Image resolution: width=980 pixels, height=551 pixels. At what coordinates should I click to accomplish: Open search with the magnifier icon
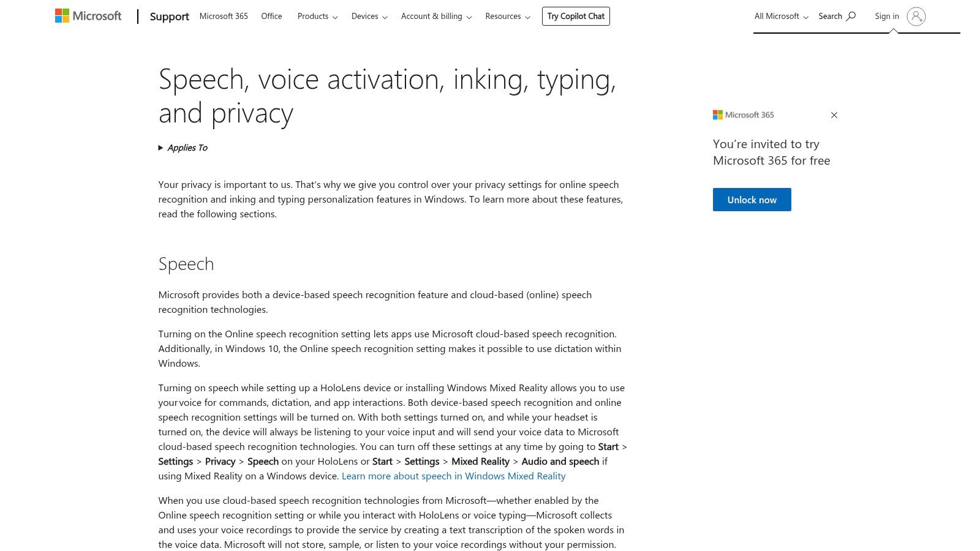(851, 16)
